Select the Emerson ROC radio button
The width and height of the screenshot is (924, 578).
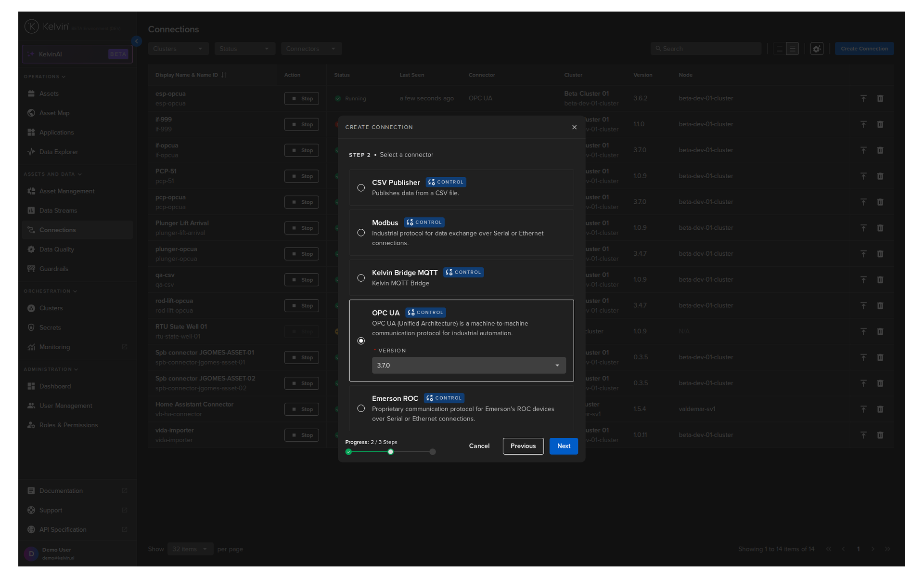(361, 408)
